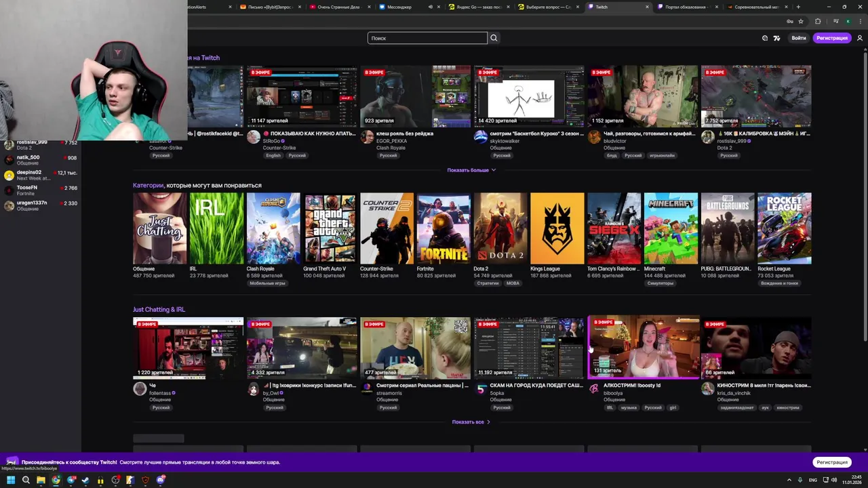Click the volume icon in system tray
The height and width of the screenshot is (488, 868).
coord(833,480)
